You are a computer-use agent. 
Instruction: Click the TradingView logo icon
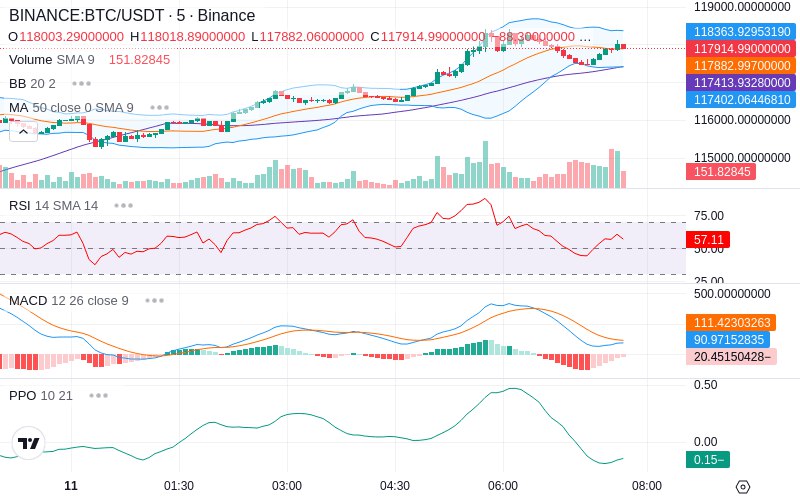pyautogui.click(x=29, y=443)
